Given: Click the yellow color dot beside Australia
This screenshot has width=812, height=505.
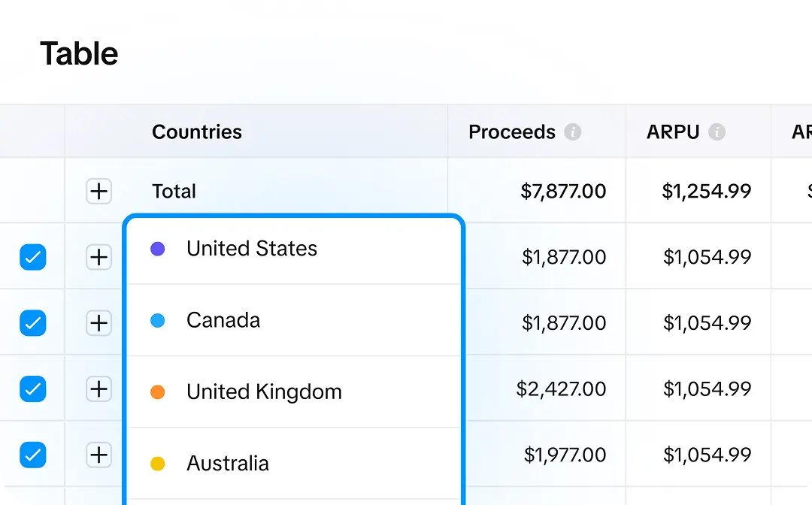Looking at the screenshot, I should [157, 464].
